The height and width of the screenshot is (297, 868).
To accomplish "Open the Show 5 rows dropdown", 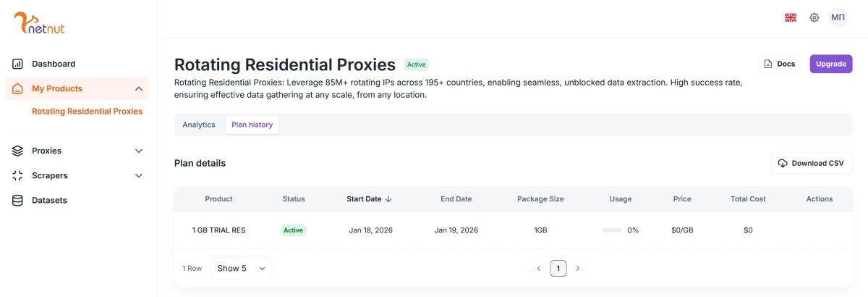I will click(x=241, y=268).
